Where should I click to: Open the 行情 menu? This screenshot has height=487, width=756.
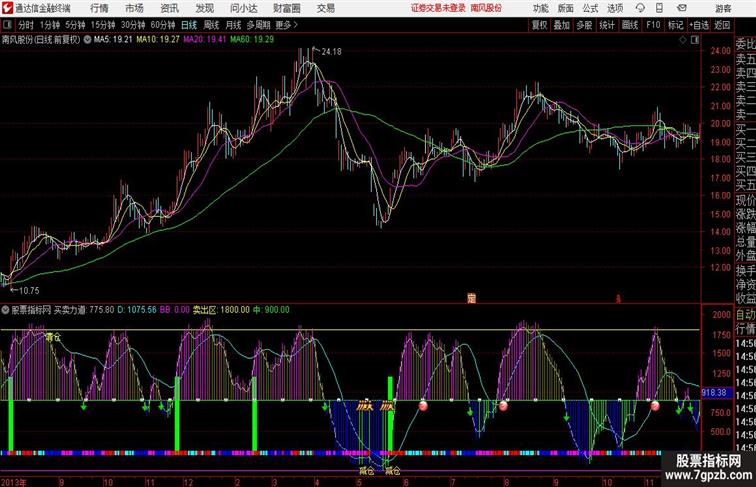pos(100,8)
